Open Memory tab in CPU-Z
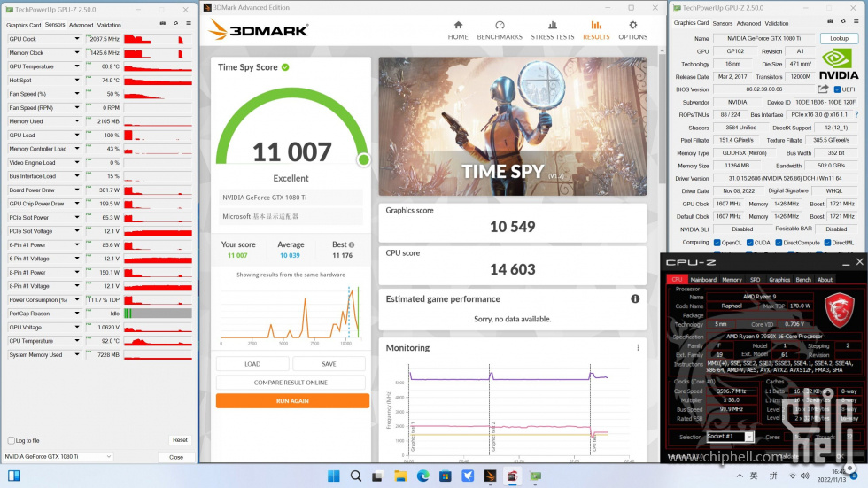This screenshot has height=488, width=868. click(x=732, y=279)
